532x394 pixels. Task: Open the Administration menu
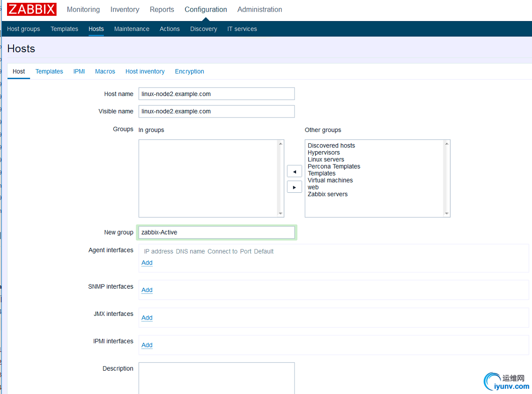[x=259, y=9]
